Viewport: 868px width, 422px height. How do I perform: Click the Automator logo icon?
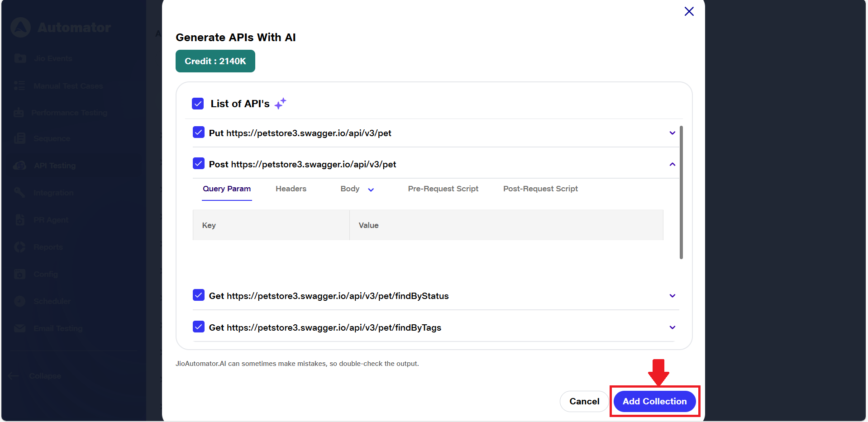point(21,28)
